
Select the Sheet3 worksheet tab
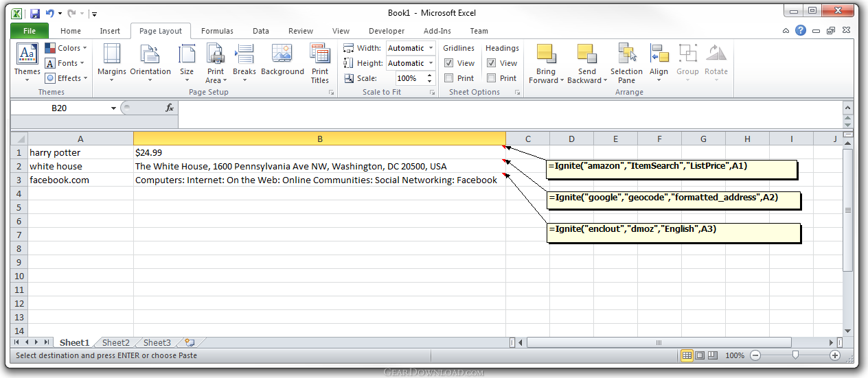pyautogui.click(x=157, y=342)
